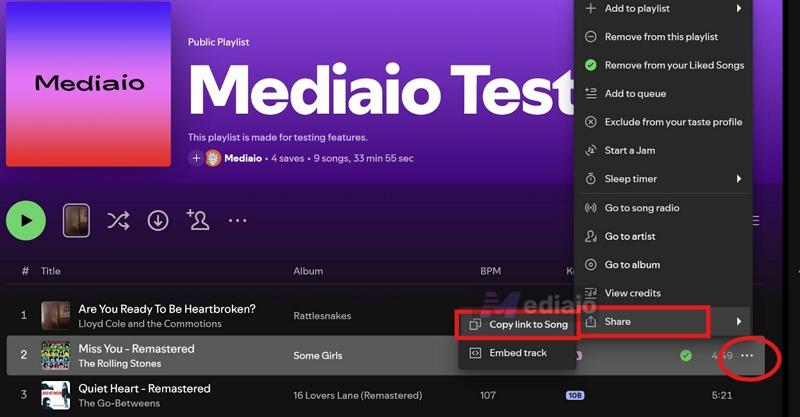Click the stopwatch icon beside Sleep timer
The height and width of the screenshot is (417, 800).
[x=590, y=179]
